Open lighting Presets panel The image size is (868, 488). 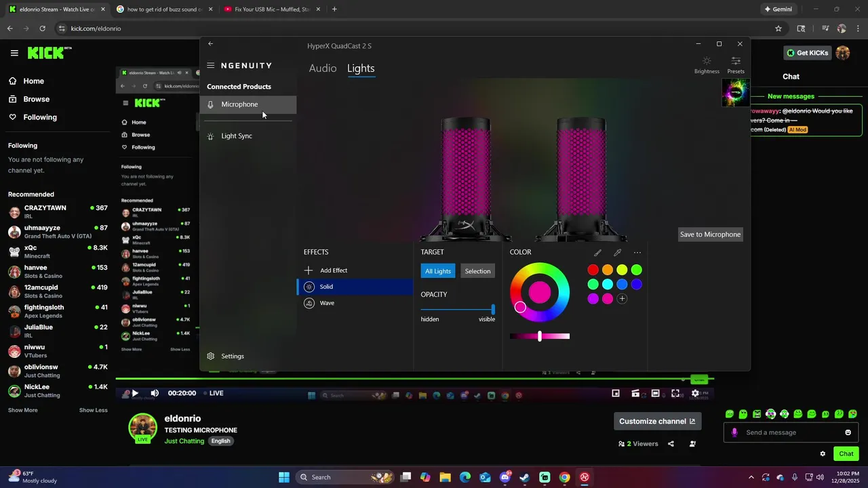(x=736, y=65)
